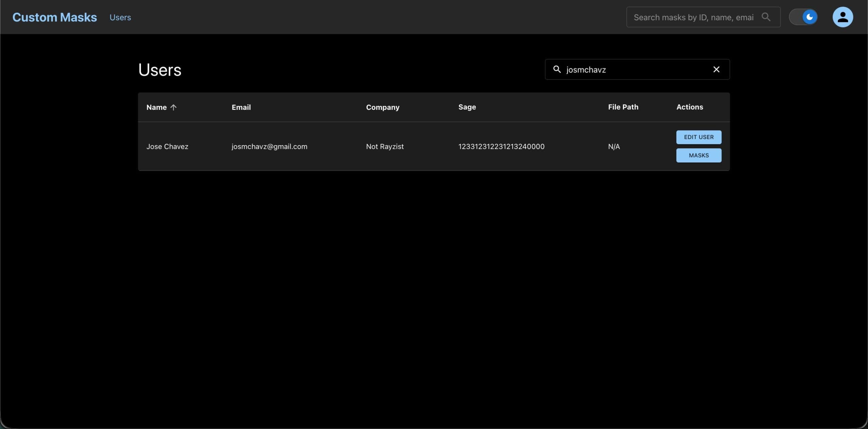The image size is (868, 429).
Task: Click the user account avatar icon
Action: pyautogui.click(x=843, y=17)
